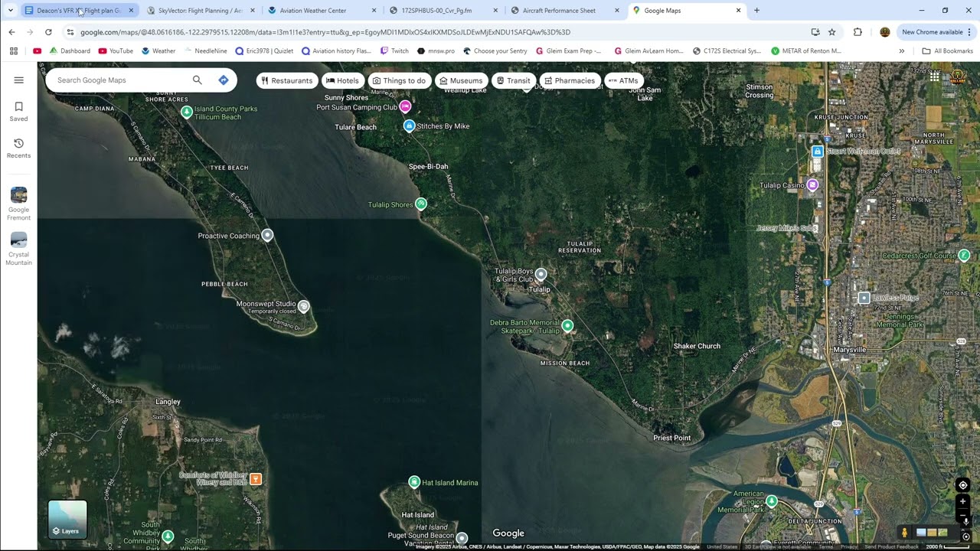
Task: Click the Langley town label
Action: (168, 402)
